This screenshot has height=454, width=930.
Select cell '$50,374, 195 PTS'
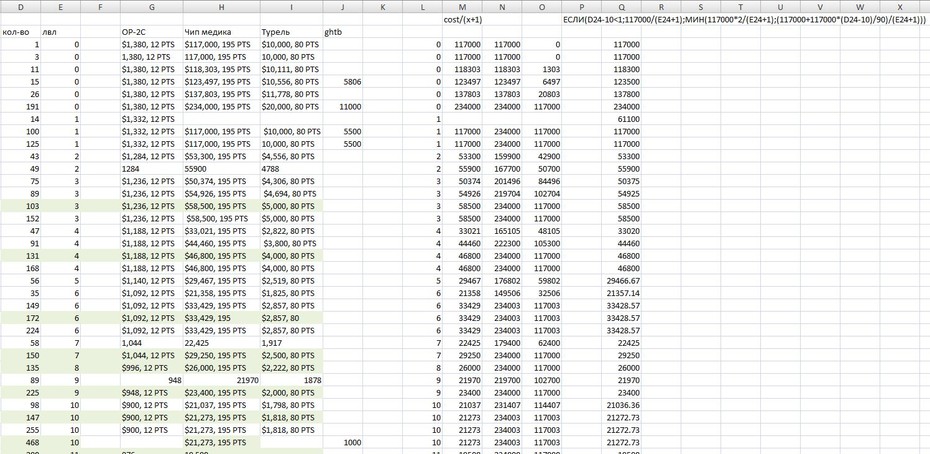pos(221,181)
